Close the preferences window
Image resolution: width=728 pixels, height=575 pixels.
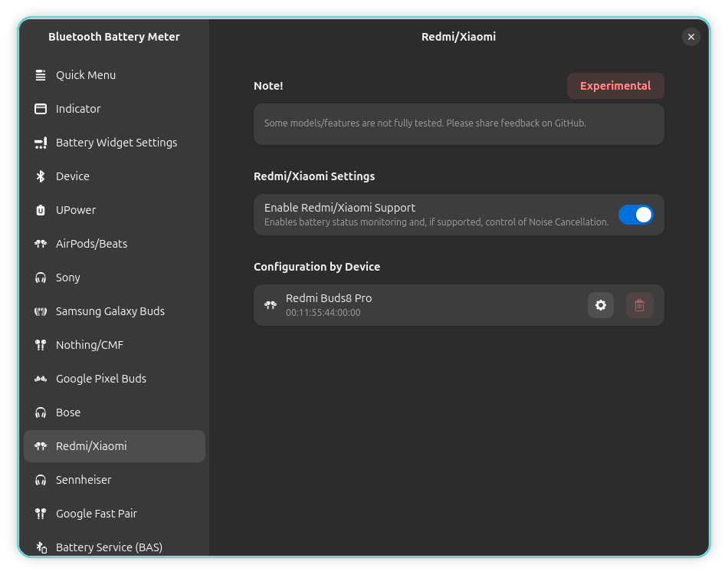[x=691, y=37]
